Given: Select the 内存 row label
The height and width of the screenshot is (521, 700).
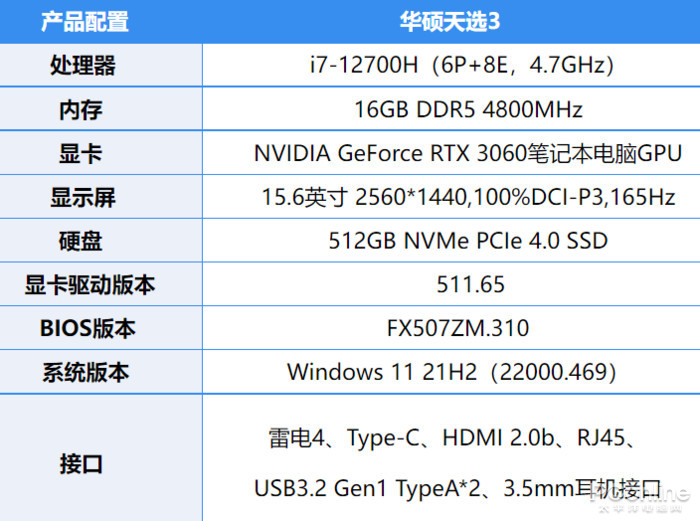Looking at the screenshot, I should coord(84,110).
